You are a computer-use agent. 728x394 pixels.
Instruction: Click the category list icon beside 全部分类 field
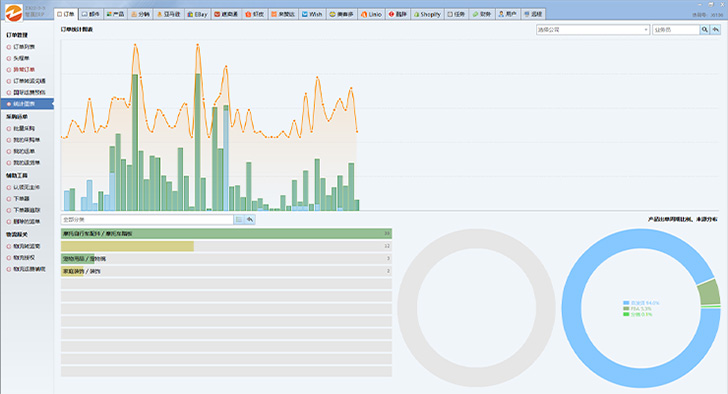click(239, 220)
